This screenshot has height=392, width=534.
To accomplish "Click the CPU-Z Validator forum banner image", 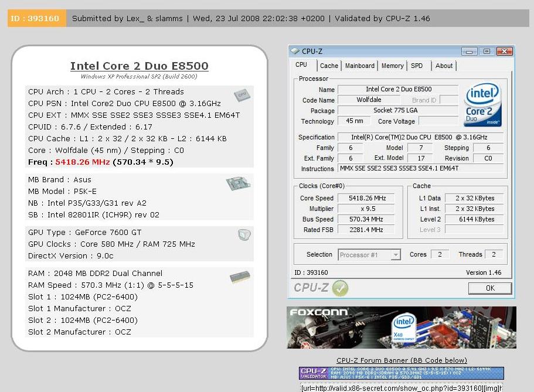I will coord(402,373).
